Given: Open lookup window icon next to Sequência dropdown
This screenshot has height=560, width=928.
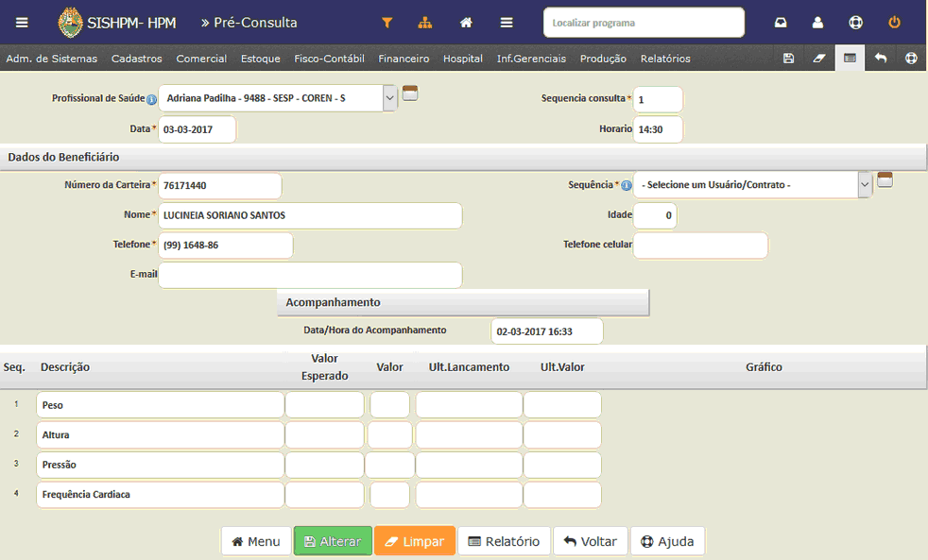Looking at the screenshot, I should (x=885, y=179).
